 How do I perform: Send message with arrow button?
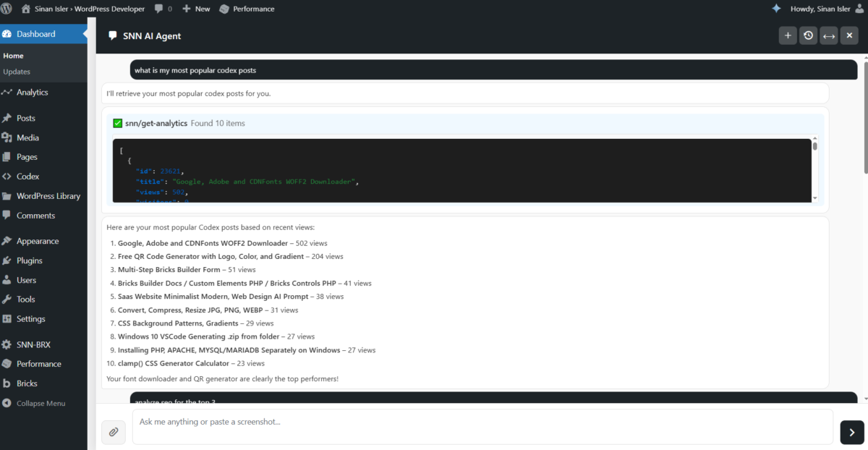[x=851, y=432]
